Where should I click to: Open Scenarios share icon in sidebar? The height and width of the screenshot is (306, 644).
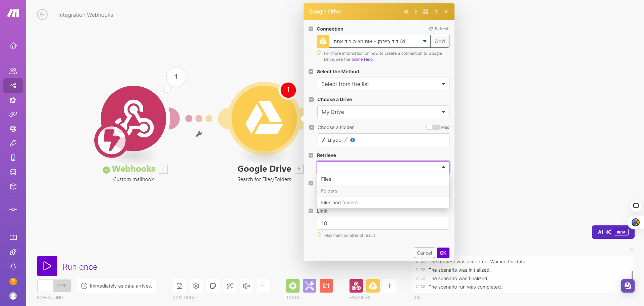coord(13,85)
